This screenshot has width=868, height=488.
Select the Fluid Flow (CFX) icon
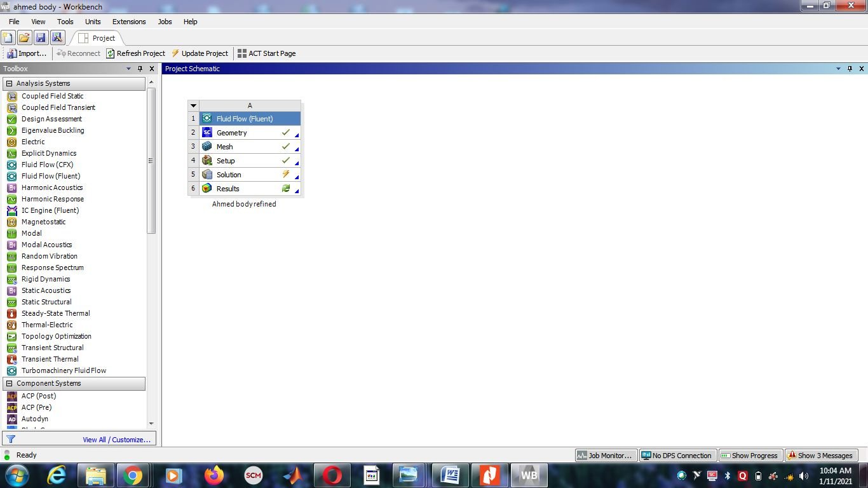coord(11,165)
